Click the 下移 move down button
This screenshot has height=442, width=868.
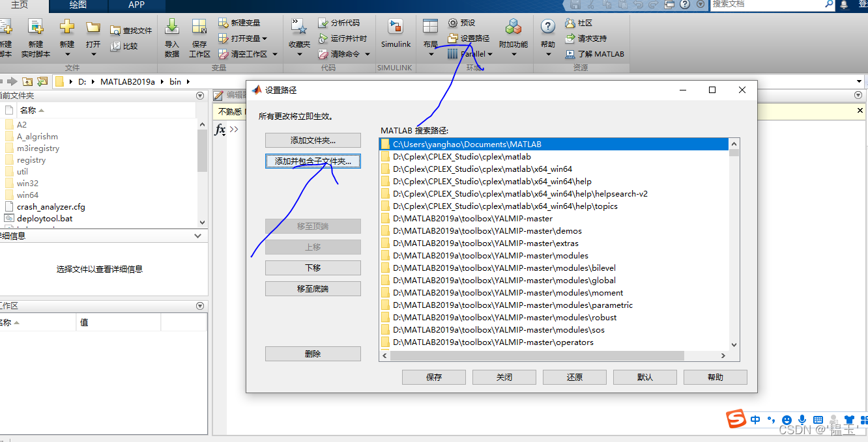click(313, 268)
